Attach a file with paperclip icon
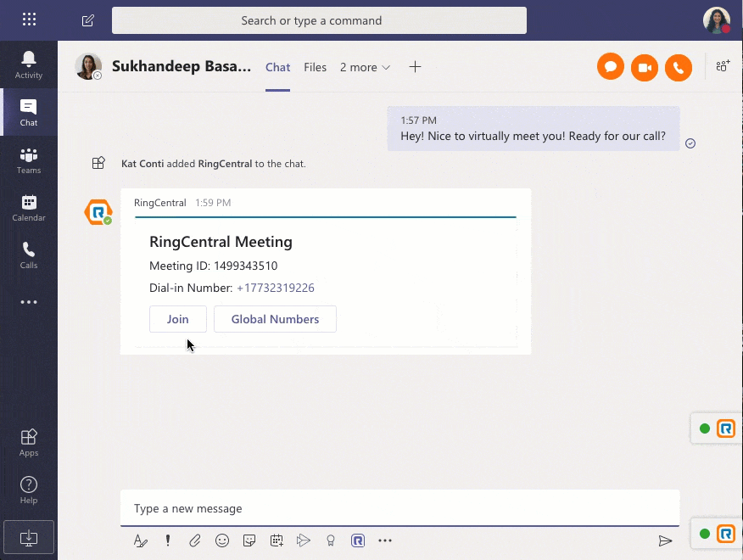 coord(195,540)
